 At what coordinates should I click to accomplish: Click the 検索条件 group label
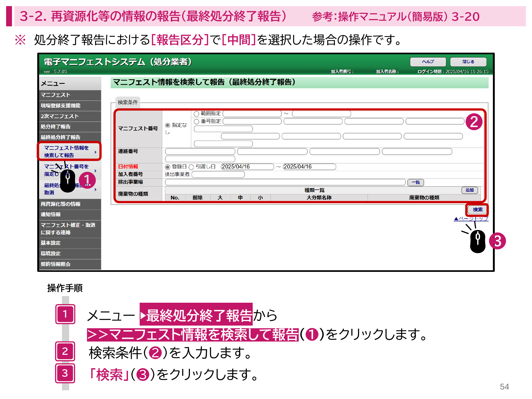(128, 102)
